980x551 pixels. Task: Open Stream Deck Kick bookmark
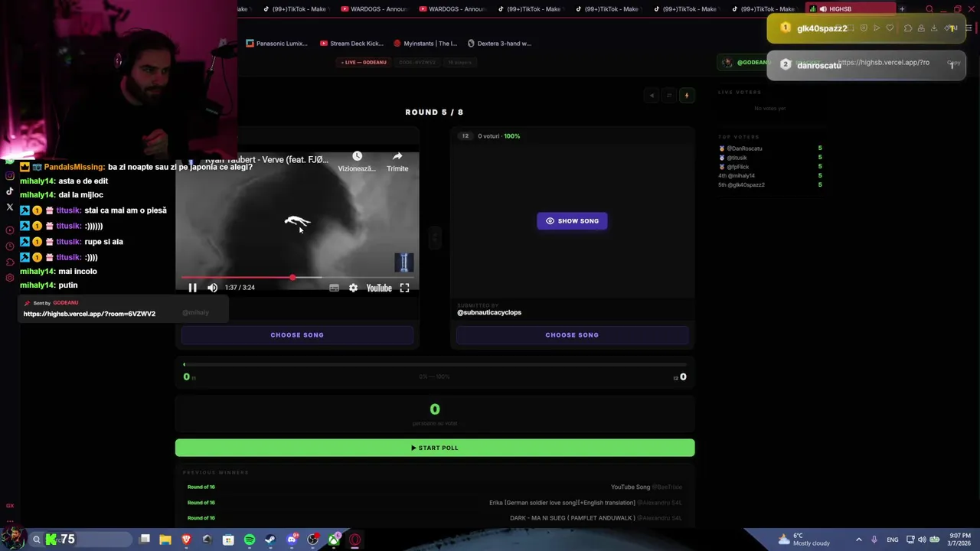(x=351, y=44)
